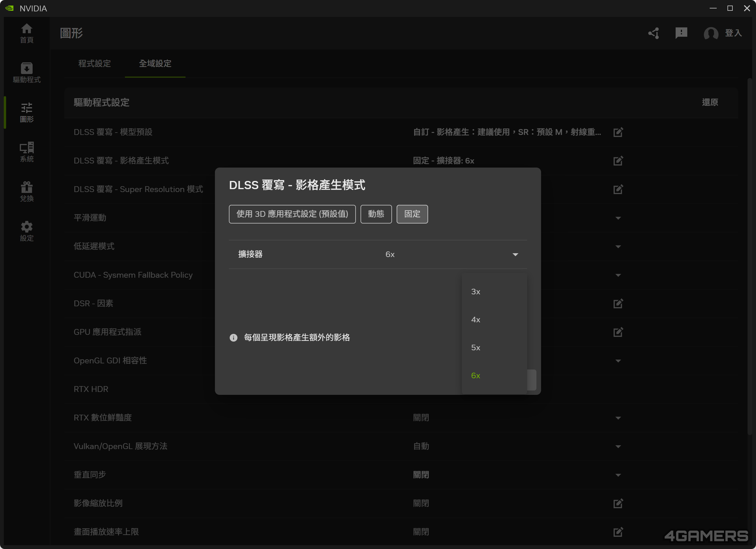Choose 6x from multiplier list
The image size is (756, 549).
tap(494, 376)
